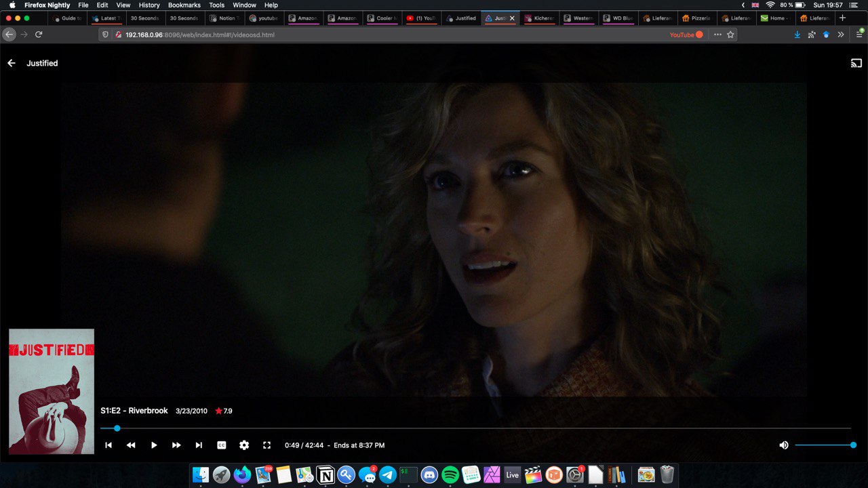Open Notion from the dock
This screenshot has width=868, height=488.
click(325, 474)
